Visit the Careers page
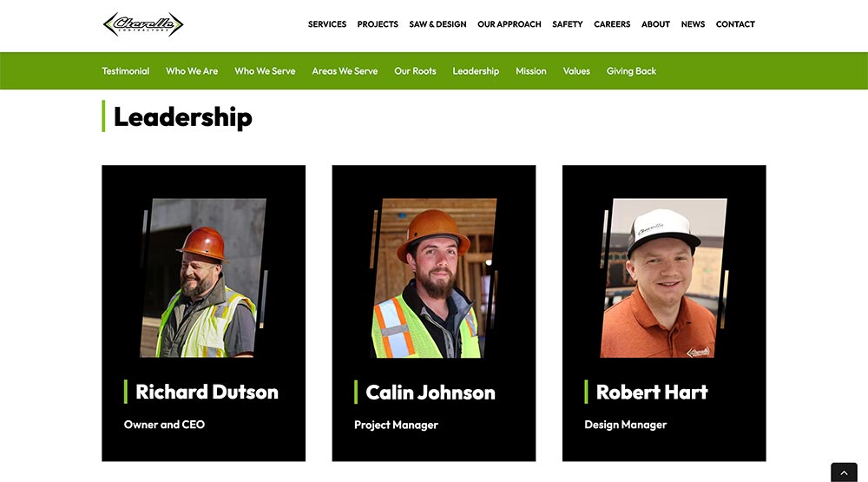 [612, 24]
